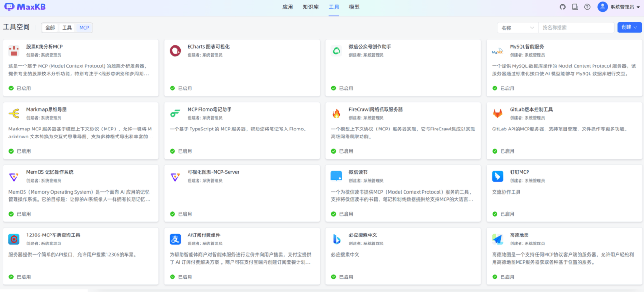
Task: Open the GitLab版本控制工具 title
Action: tap(531, 110)
